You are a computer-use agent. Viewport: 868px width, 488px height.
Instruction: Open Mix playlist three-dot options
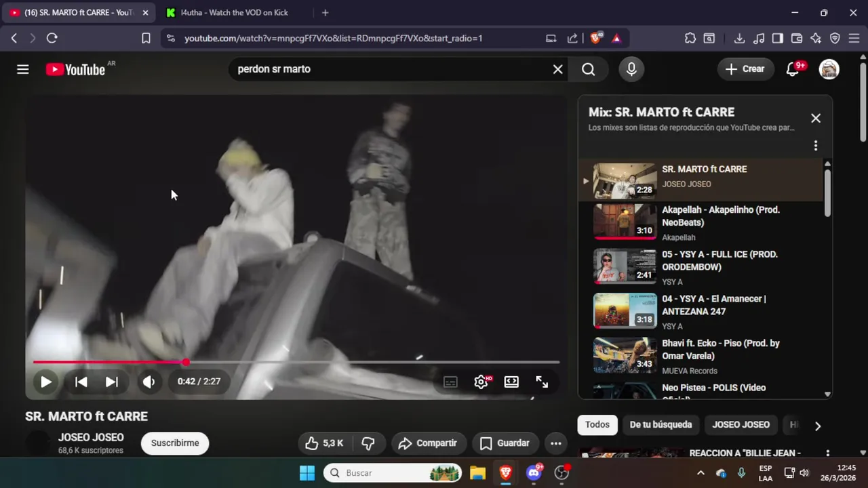click(816, 146)
